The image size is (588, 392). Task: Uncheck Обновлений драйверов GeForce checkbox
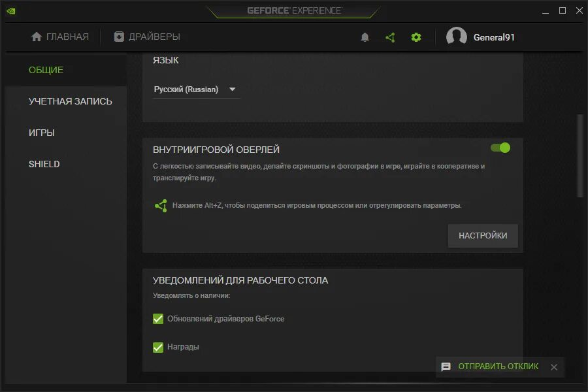(158, 319)
